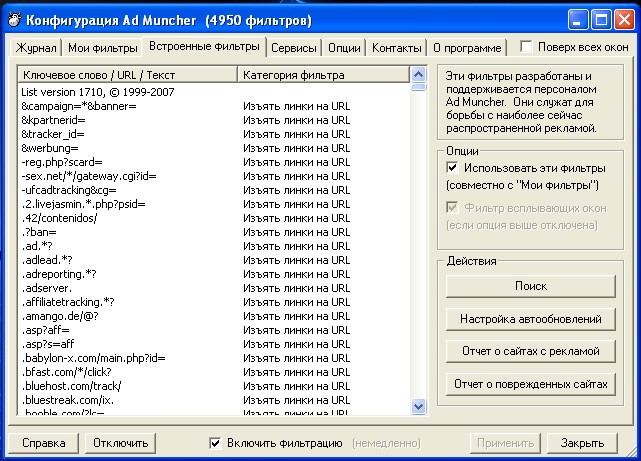The height and width of the screenshot is (461, 641).
Task: Click the filter list scrollbar thumb
Action: coord(418,87)
